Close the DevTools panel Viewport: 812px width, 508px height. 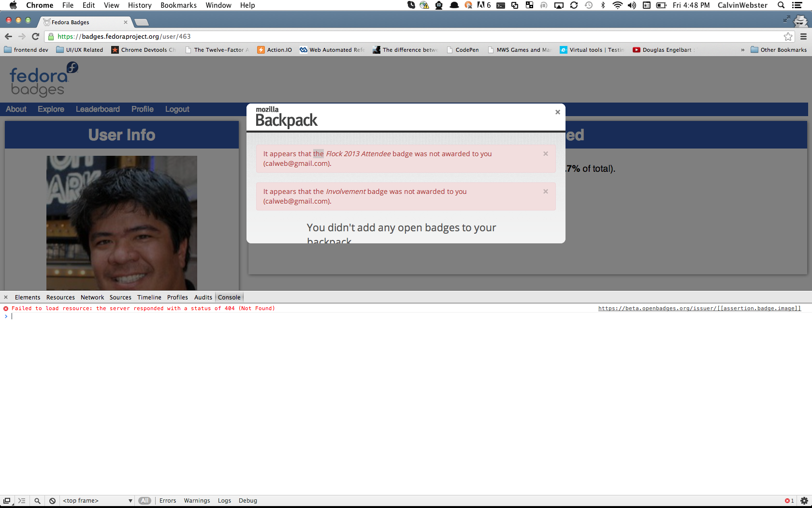tap(6, 298)
